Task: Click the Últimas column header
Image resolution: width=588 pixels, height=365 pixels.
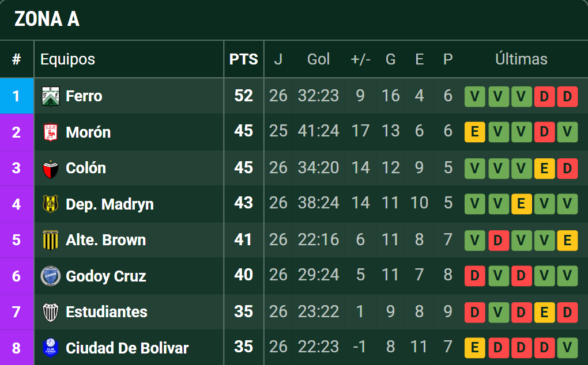Action: pos(521,59)
